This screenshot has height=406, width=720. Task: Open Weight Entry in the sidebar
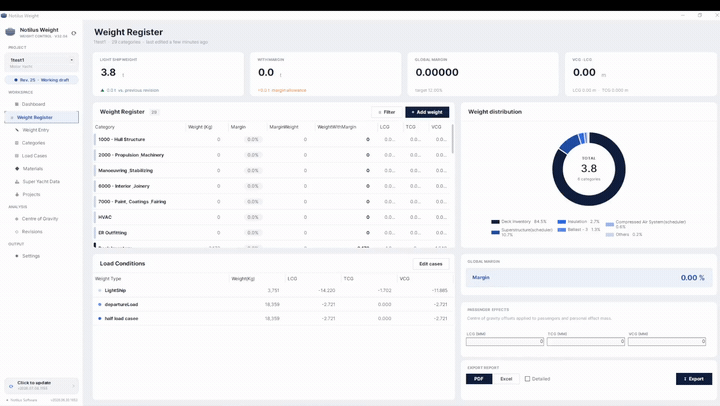tap(36, 130)
